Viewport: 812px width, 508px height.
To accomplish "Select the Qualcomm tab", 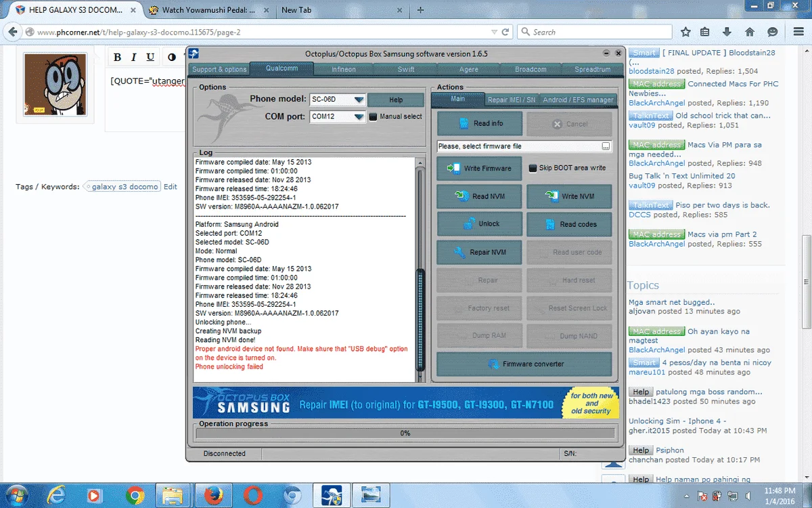I will tap(281, 68).
